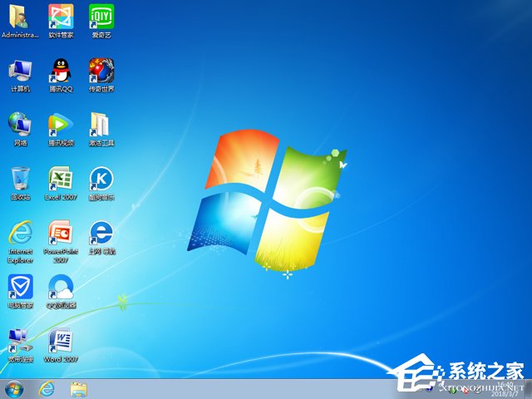Open the software manager shortcut
The image size is (532, 399).
click(60, 17)
